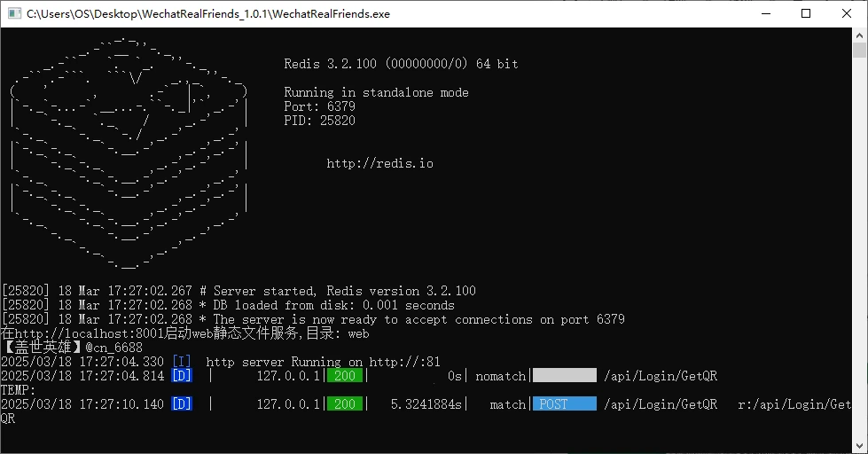The height and width of the screenshot is (454, 868).
Task: Close the WechatRealFriends.exe window
Action: coord(847,13)
